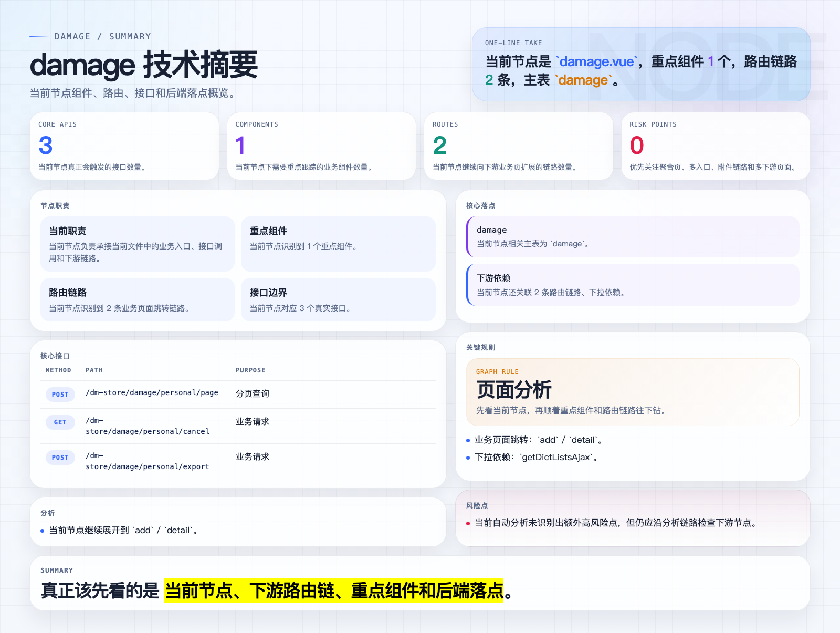Click the 页面分析 rule heading
Viewport: 840px width, 633px height.
pos(514,390)
